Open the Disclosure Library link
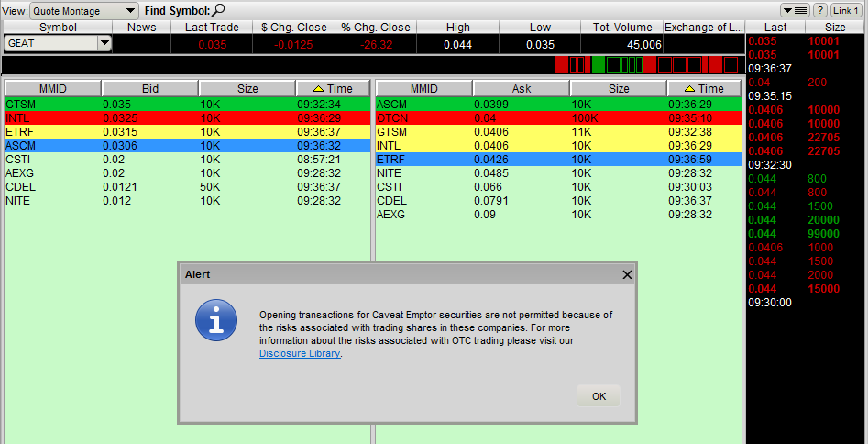Screen dimensions: 868x444 300,353
